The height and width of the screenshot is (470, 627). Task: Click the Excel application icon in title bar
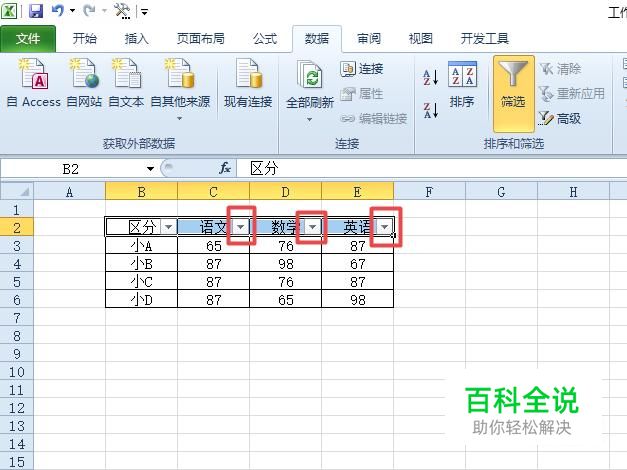[9, 11]
